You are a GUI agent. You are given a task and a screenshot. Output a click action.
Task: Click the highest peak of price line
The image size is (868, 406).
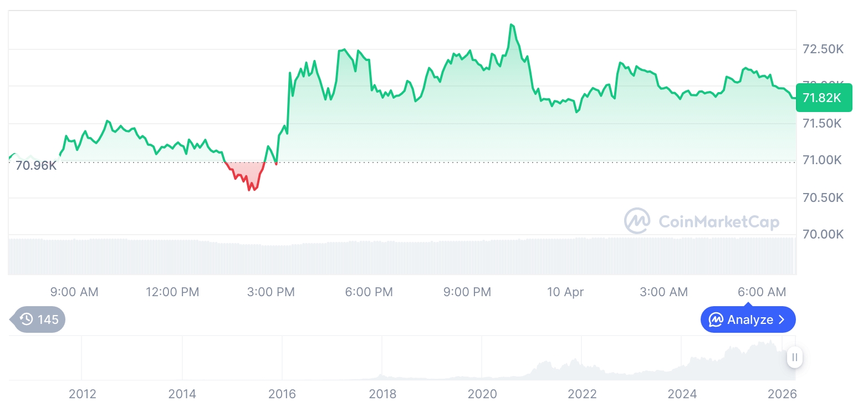coord(511,25)
